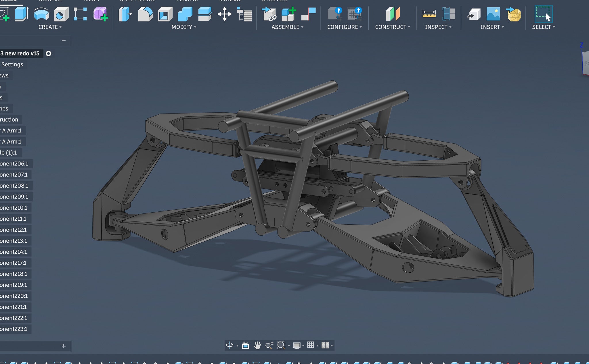Click the Move/Copy arrows icon
Viewport: 589px width, 364px height.
point(224,14)
